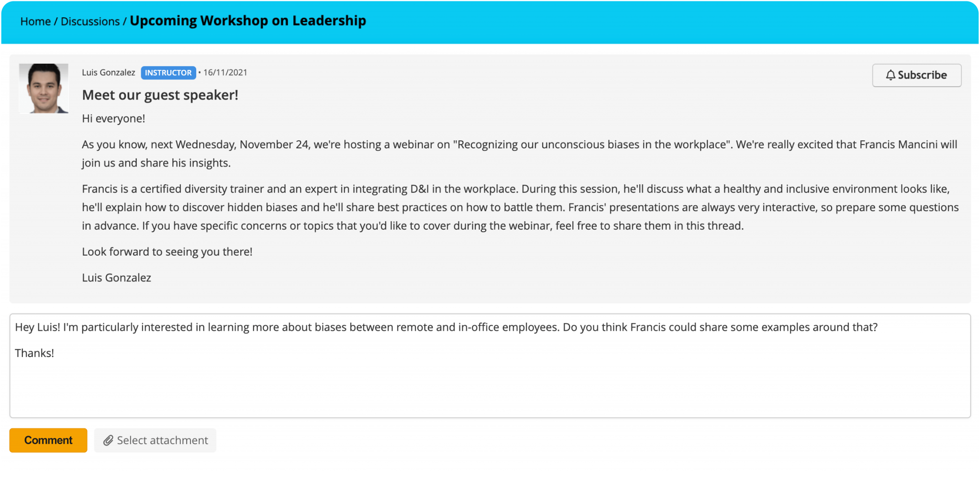
Task: Click the post date 16/11/2021
Action: (x=225, y=73)
